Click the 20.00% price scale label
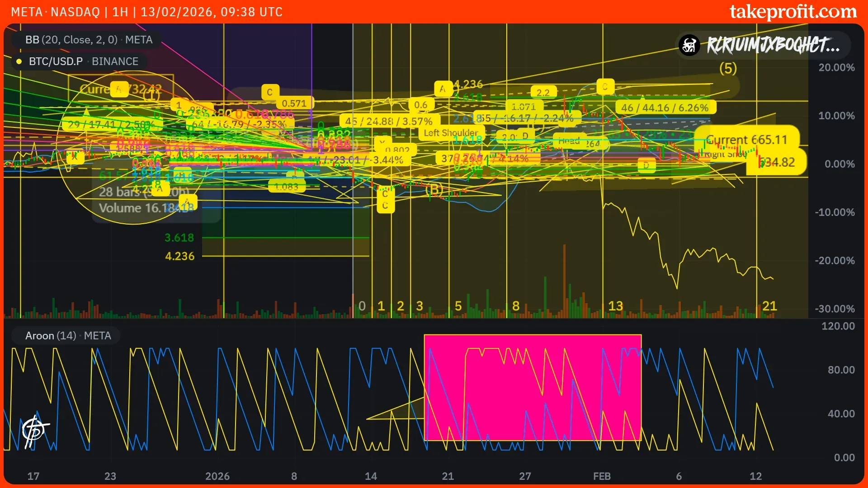This screenshot has width=868, height=488. click(836, 68)
